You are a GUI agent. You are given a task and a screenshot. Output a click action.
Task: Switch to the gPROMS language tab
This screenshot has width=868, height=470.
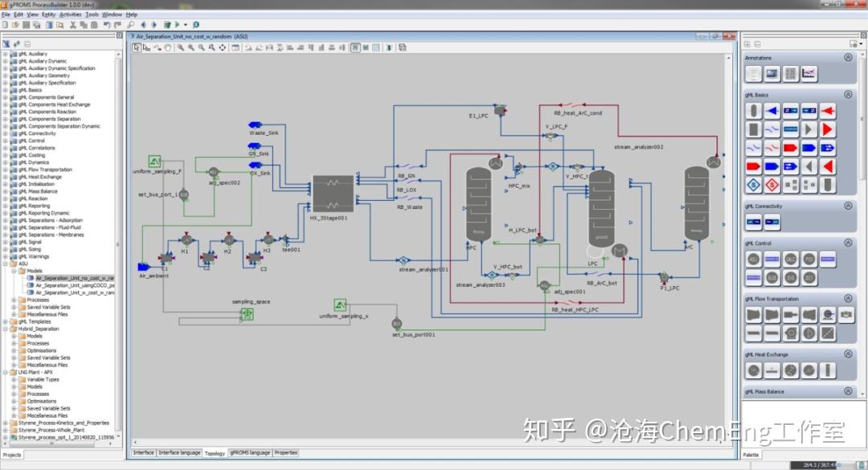[x=250, y=452]
